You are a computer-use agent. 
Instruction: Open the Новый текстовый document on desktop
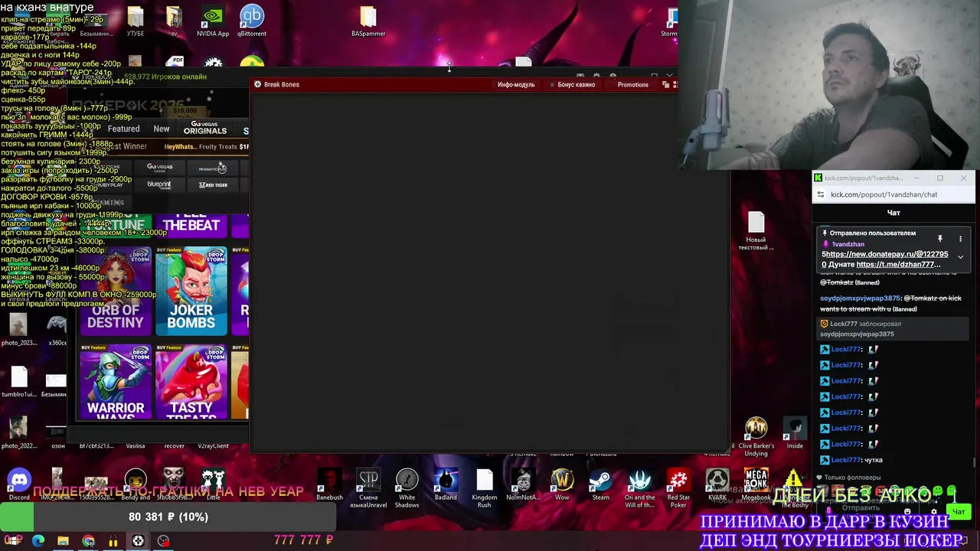coord(756,231)
